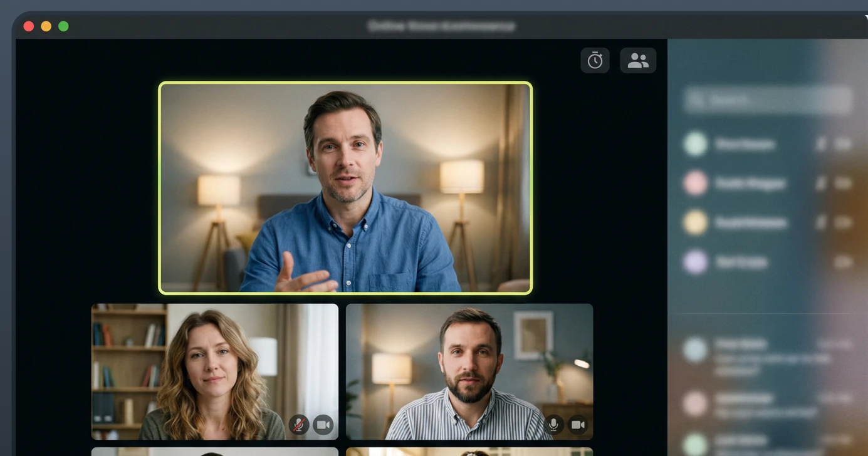Click the pink avatar in participant list

pyautogui.click(x=695, y=184)
